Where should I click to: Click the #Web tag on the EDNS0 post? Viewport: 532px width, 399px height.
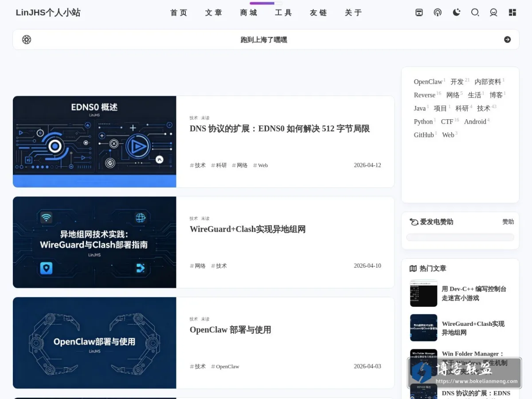(x=260, y=165)
